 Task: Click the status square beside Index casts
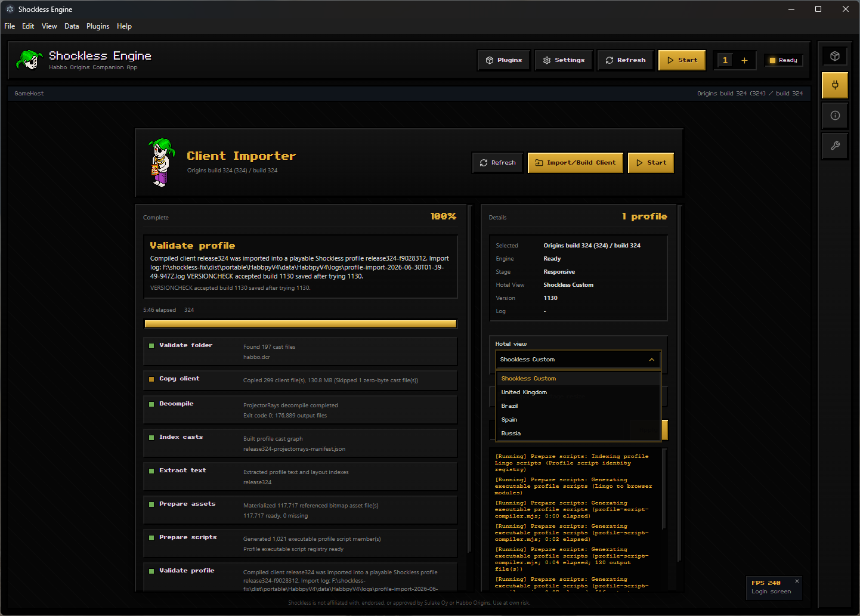click(151, 438)
